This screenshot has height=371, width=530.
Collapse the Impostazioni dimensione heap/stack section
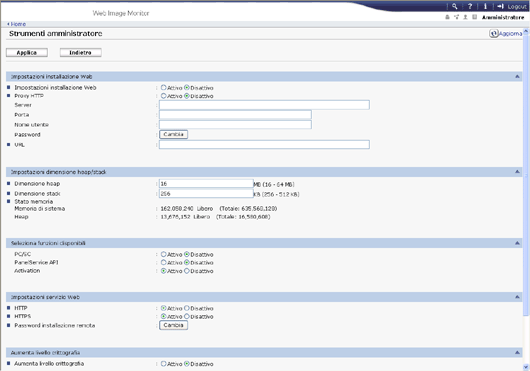pos(517,172)
